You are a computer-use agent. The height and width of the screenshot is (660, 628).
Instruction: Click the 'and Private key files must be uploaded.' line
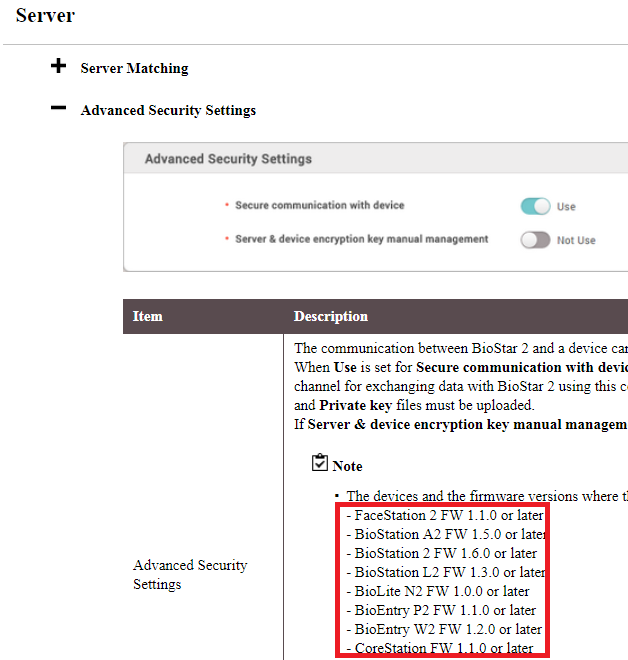coord(414,405)
